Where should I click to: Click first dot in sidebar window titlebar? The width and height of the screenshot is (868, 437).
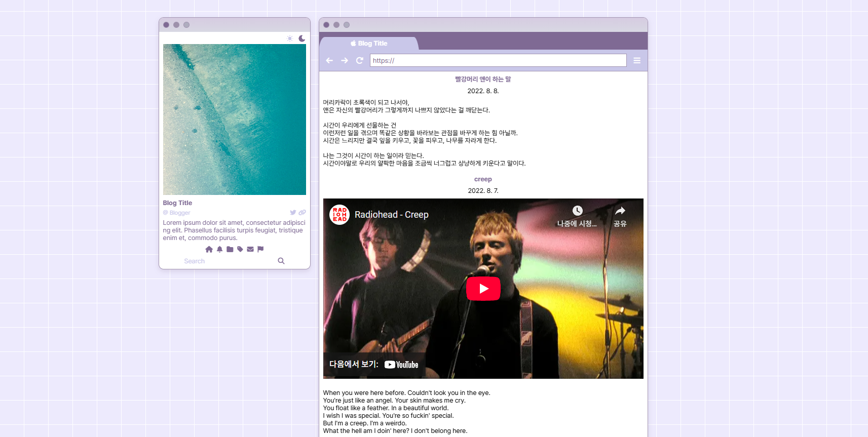pyautogui.click(x=166, y=25)
